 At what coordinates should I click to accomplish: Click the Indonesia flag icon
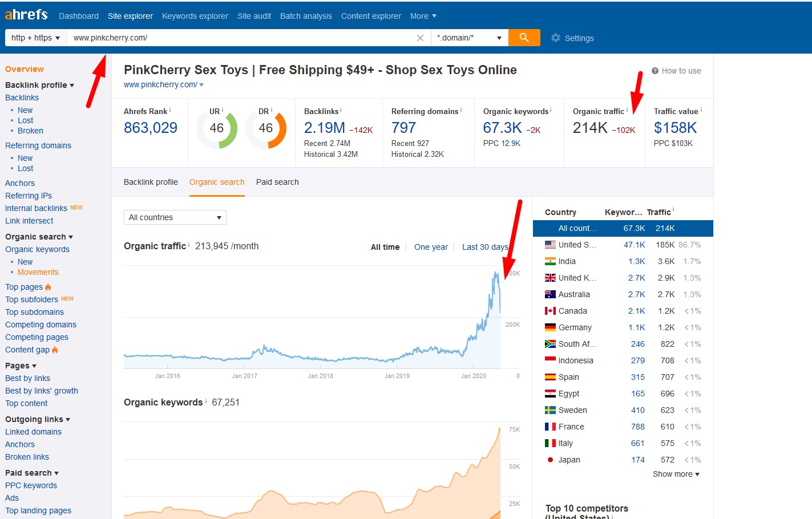click(x=550, y=360)
